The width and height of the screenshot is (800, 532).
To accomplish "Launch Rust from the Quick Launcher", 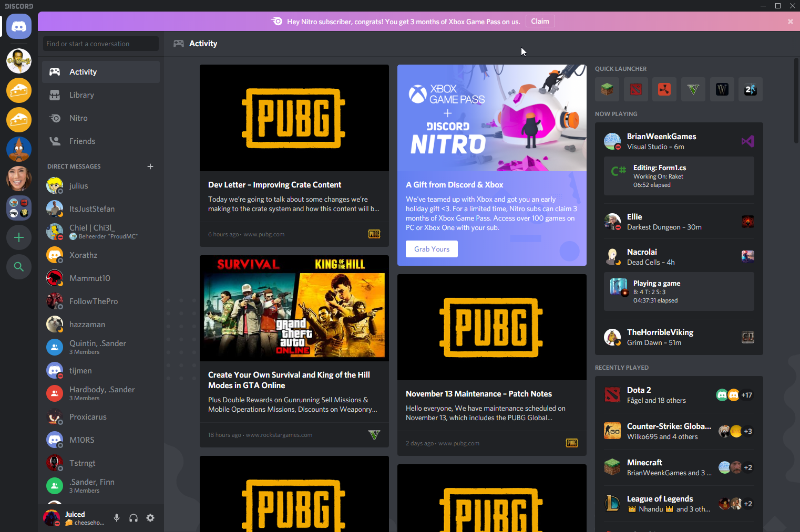I will pos(664,89).
